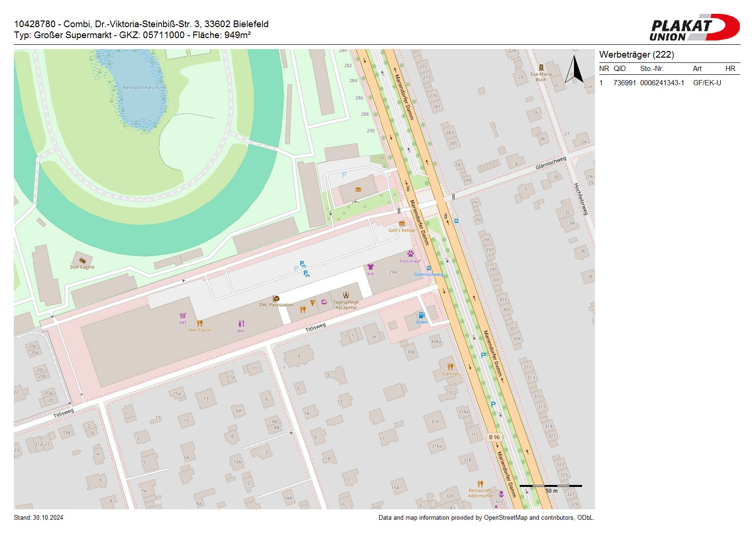Click the DHL Packstation parcel icon

276,299
